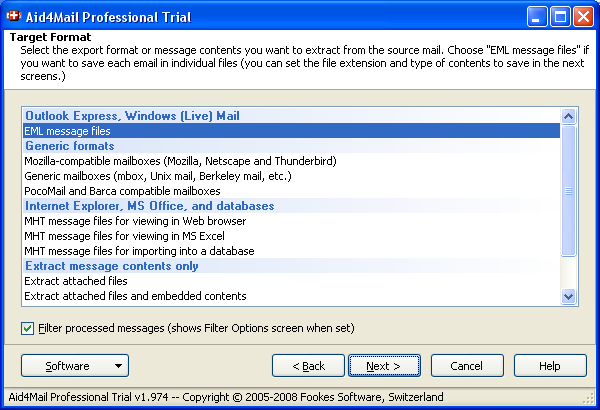The width and height of the screenshot is (600, 410).
Task: Maximize the Aid4Mail window
Action: point(560,17)
